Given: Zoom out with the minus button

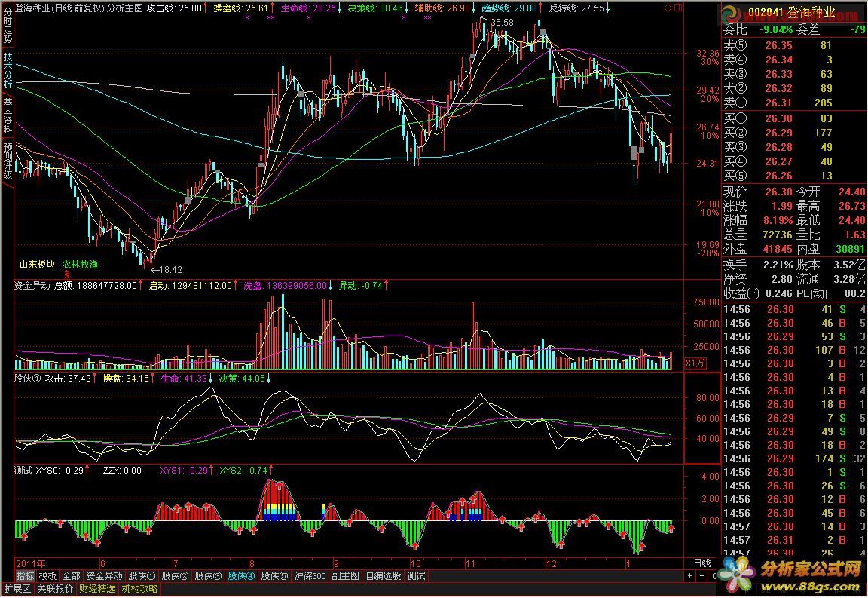Looking at the screenshot, I should point(702,576).
